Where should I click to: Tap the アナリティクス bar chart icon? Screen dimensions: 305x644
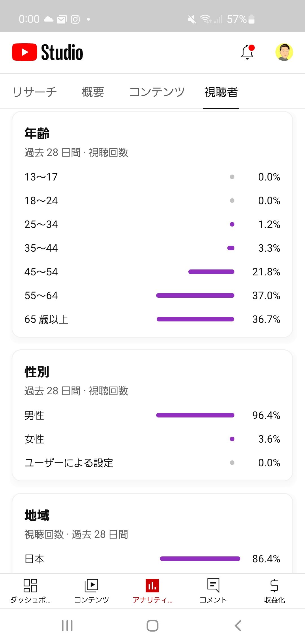coord(152,586)
